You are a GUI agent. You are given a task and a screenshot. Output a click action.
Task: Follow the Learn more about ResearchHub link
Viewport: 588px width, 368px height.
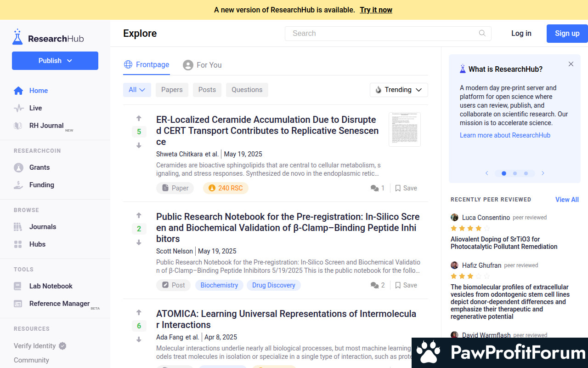click(x=505, y=135)
